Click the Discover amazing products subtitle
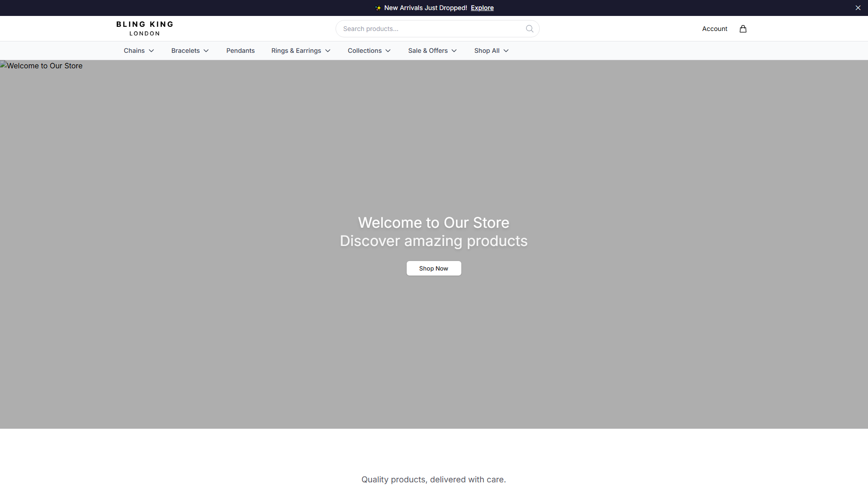Viewport: 868px width, 491px height. pyautogui.click(x=434, y=241)
